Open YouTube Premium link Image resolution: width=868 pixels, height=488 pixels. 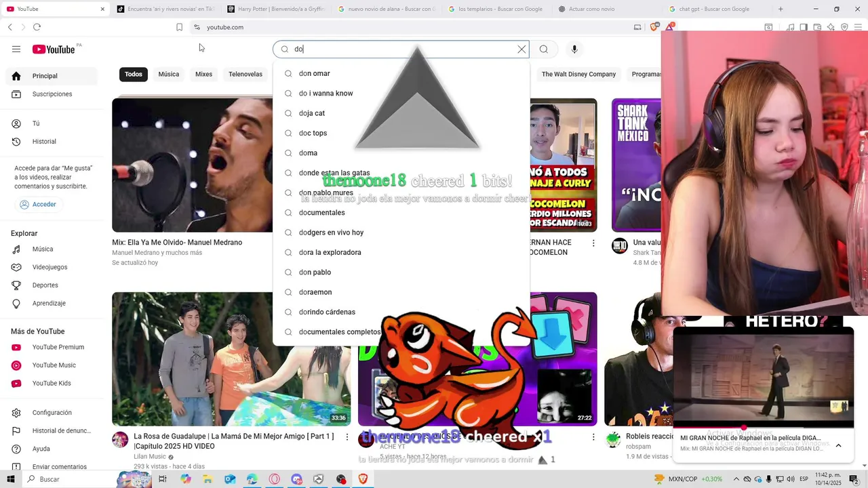53,347
